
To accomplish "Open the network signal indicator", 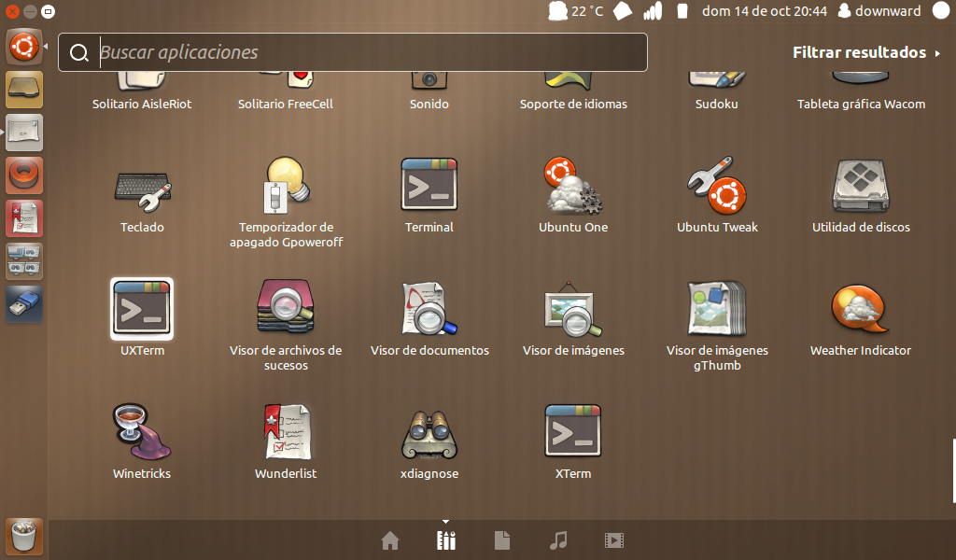I will tap(653, 11).
